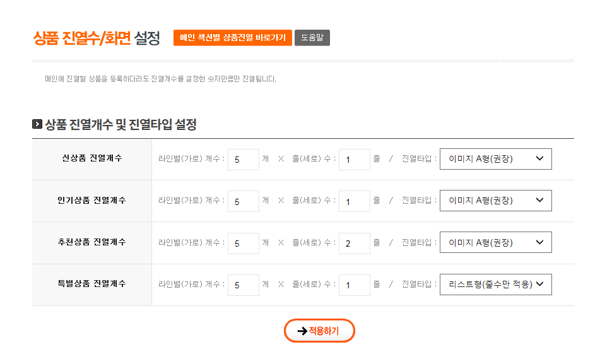Screen dimensions: 612x364
Task: Focus 신상품 라인별(가로) 개수 input field
Action: point(243,160)
